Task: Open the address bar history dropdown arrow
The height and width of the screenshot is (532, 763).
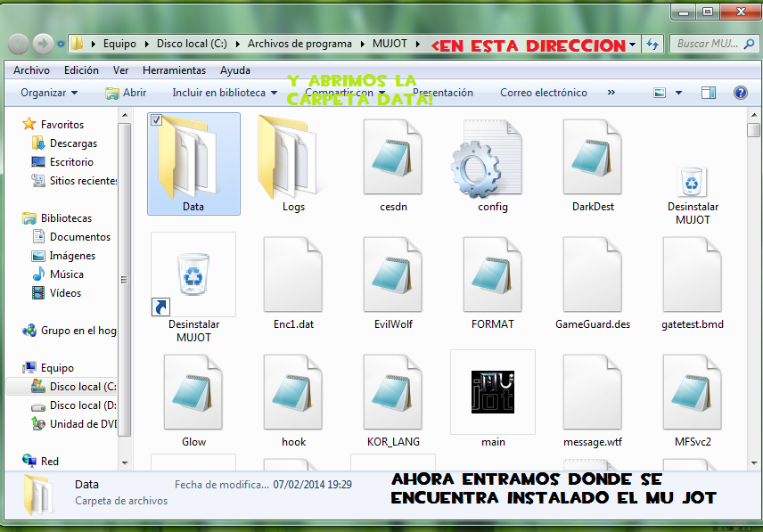Action: [634, 44]
